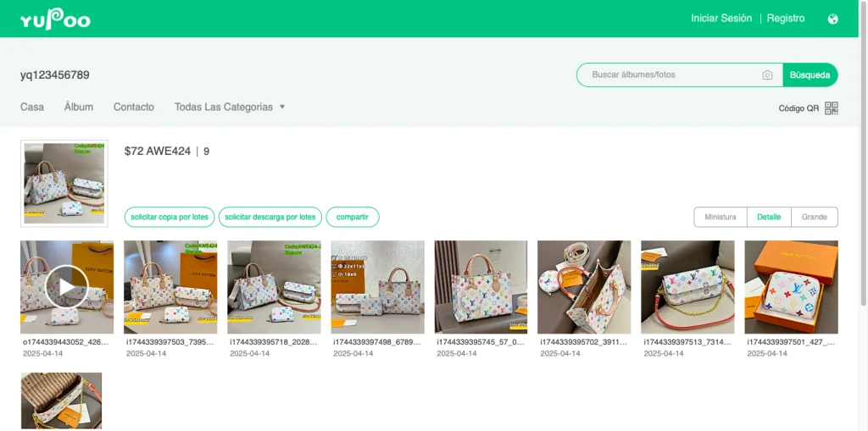Click solicitar copia por lotes button

tap(170, 217)
